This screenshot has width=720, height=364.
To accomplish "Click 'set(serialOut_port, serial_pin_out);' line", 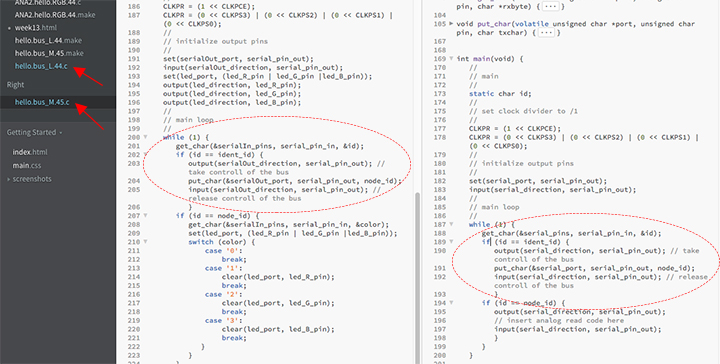I will point(238,59).
